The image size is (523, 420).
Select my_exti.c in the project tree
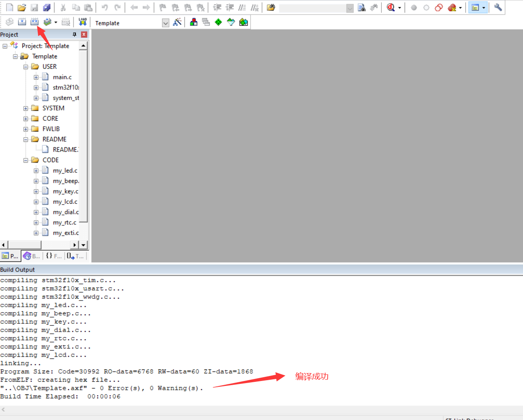click(x=66, y=233)
